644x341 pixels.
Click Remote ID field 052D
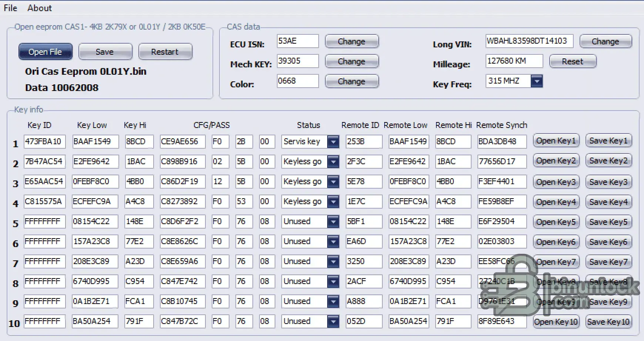(364, 321)
